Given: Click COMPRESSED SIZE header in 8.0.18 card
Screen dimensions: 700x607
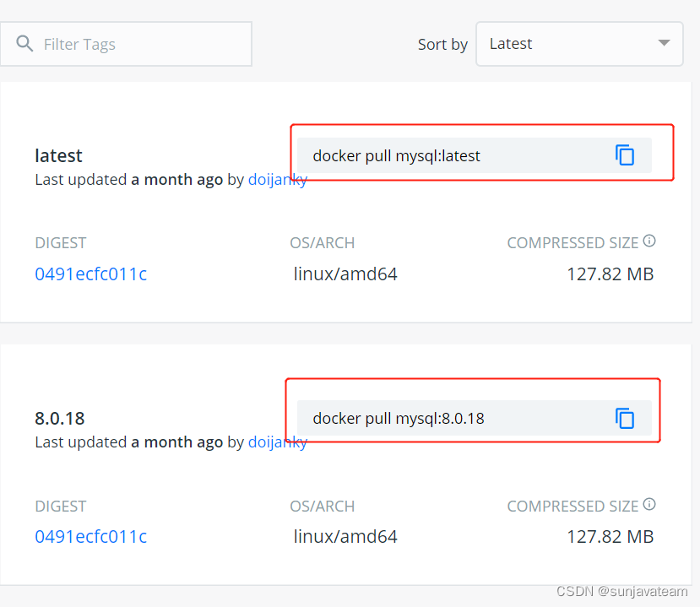Looking at the screenshot, I should click(572, 507).
